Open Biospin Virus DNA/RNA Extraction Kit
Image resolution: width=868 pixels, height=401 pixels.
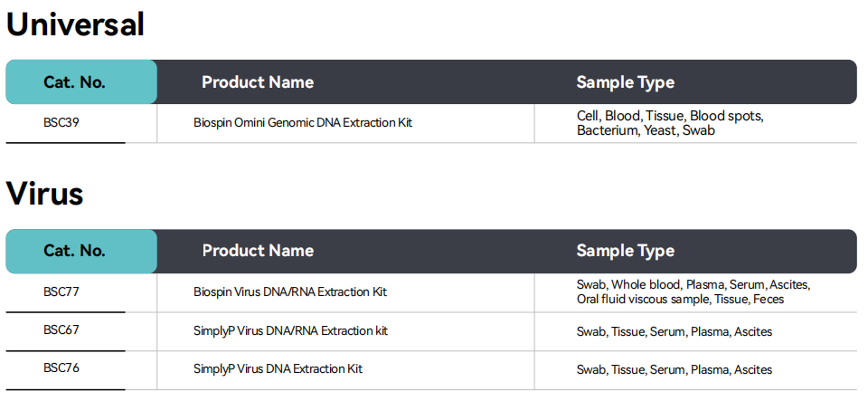(290, 292)
